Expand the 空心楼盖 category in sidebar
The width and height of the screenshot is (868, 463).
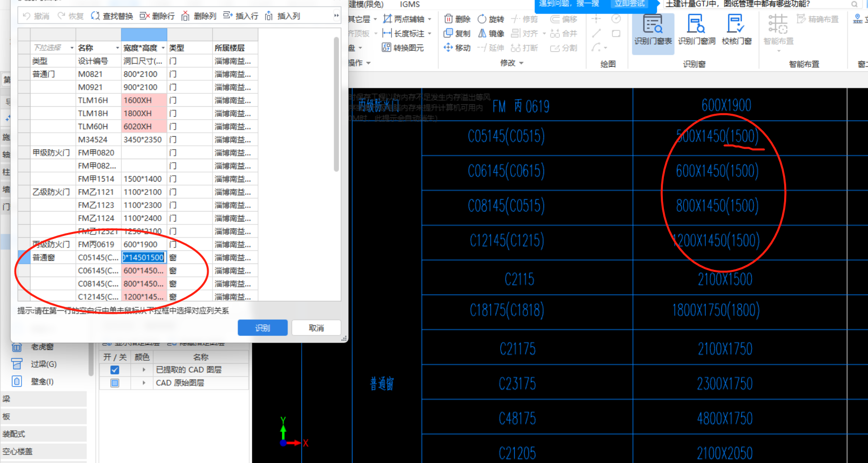click(44, 451)
